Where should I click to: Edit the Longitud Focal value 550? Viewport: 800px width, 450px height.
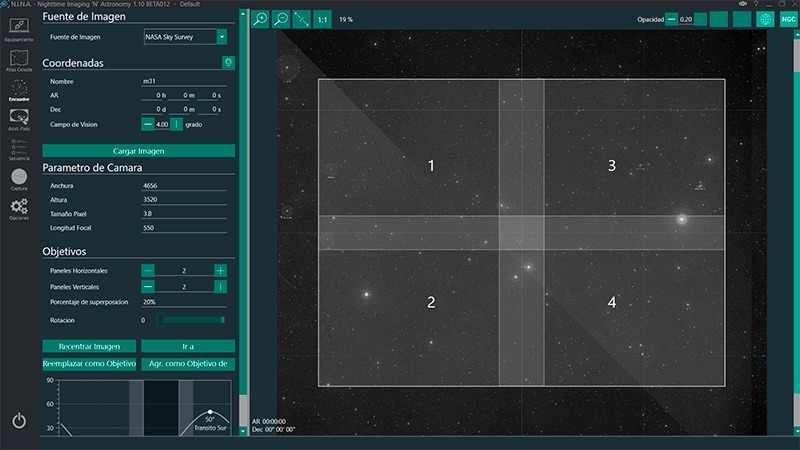click(184, 228)
